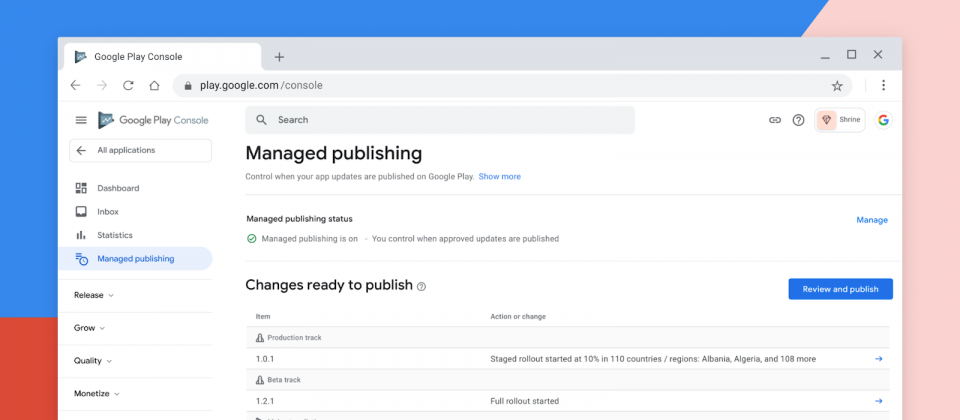Click the Dashboard grid icon

pyautogui.click(x=81, y=188)
